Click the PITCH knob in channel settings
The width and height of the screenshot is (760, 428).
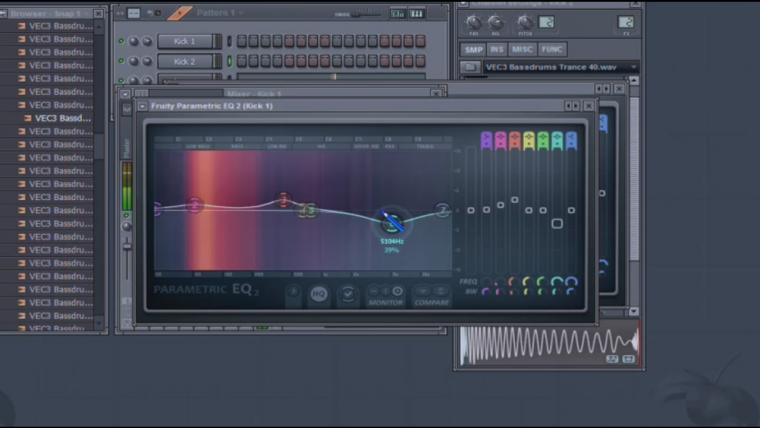(x=524, y=22)
